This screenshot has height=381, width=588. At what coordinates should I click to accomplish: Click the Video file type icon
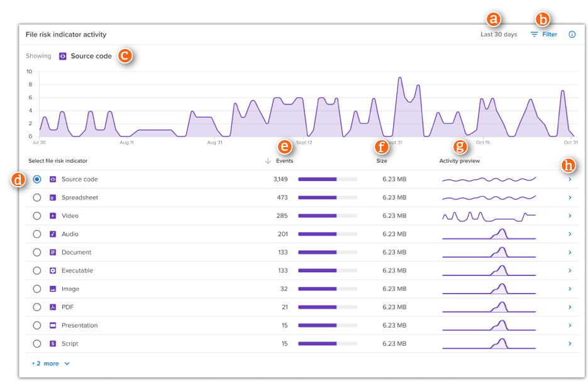pos(53,216)
